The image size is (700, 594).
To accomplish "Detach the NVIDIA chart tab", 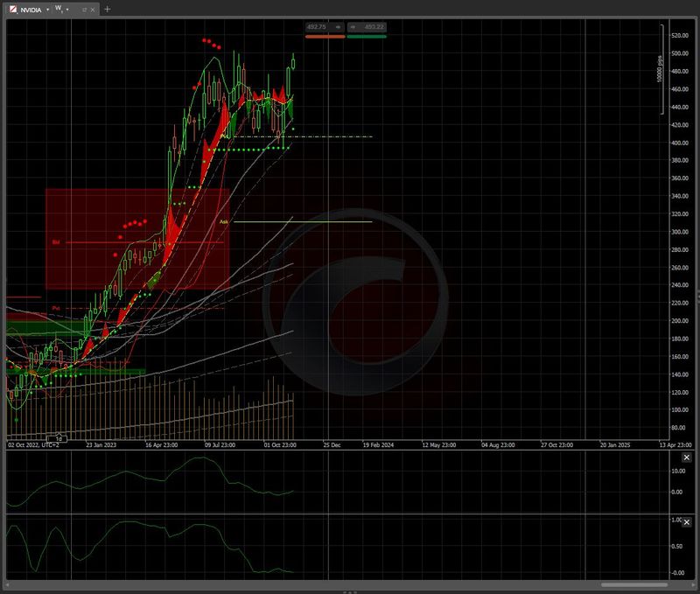I will [83, 9].
